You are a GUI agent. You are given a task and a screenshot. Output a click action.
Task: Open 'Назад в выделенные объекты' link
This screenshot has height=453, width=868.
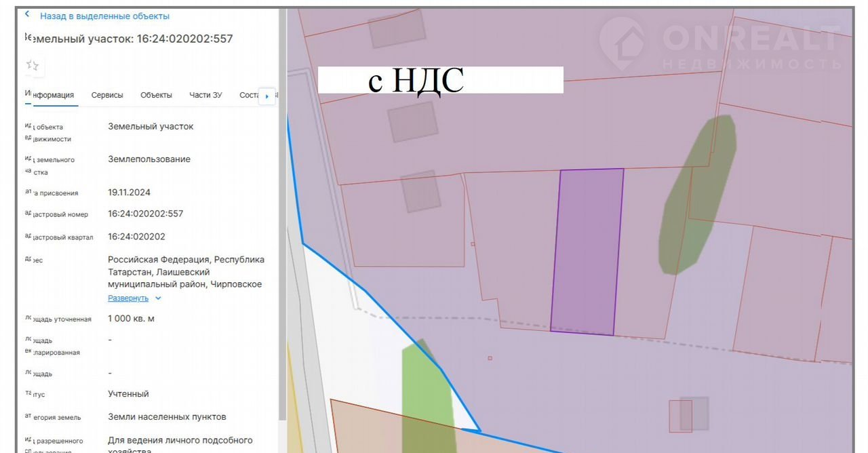pos(104,16)
